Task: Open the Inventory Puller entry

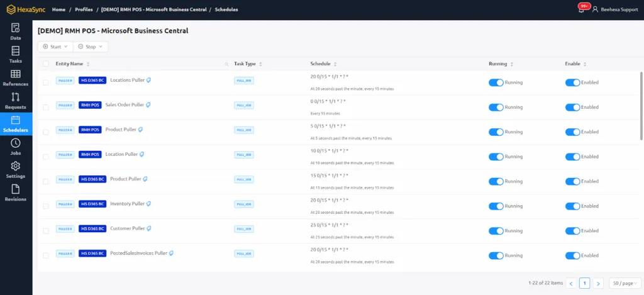Action: pyautogui.click(x=127, y=203)
